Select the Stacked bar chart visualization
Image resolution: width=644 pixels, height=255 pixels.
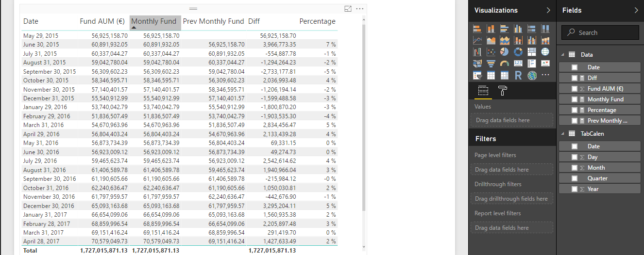pyautogui.click(x=477, y=29)
